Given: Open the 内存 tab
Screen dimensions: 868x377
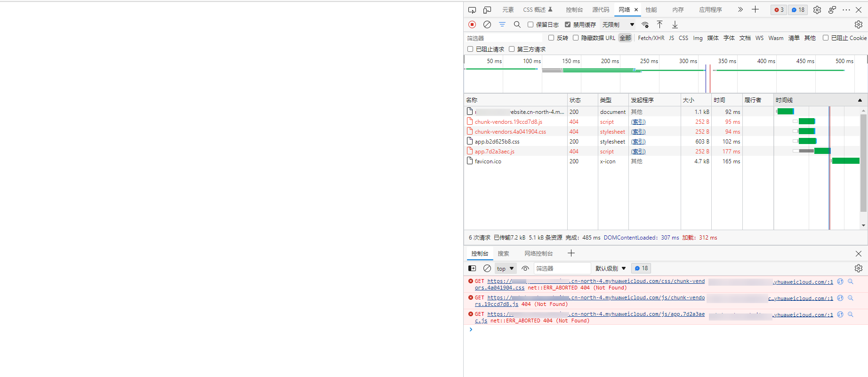Looking at the screenshot, I should tap(678, 10).
